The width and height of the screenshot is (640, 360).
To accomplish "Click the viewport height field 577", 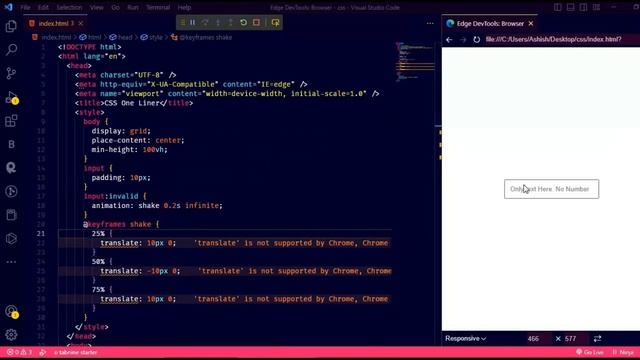I will click(571, 339).
